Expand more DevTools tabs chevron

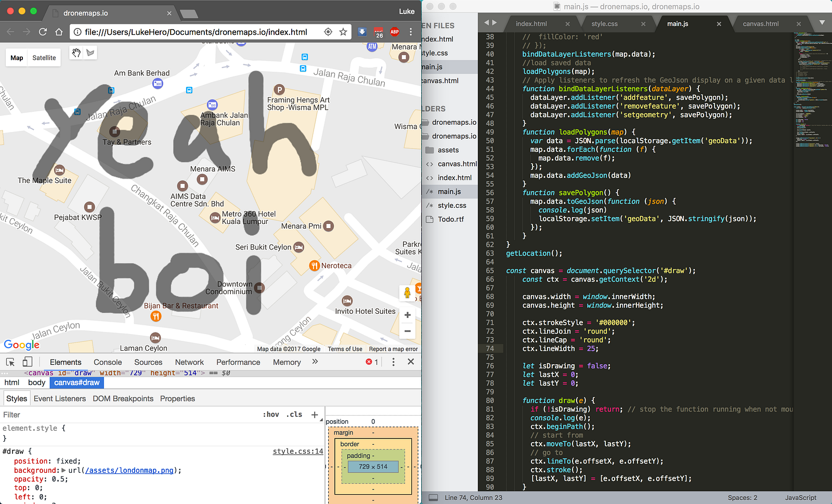(315, 362)
